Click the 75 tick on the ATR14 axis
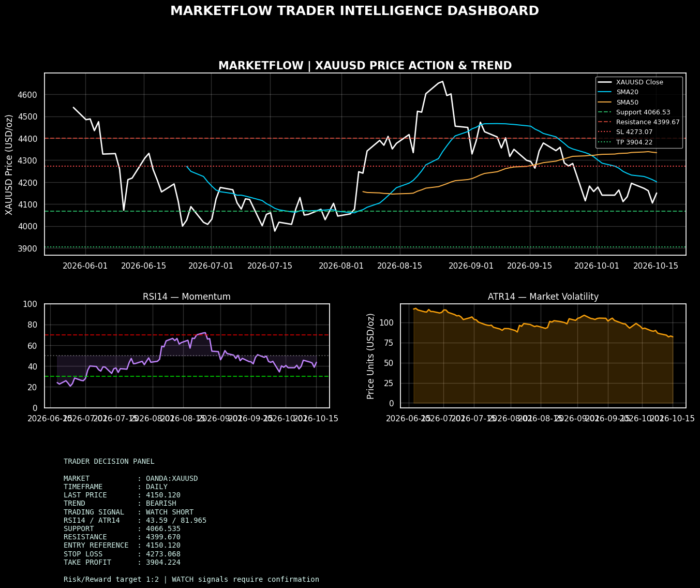 coord(390,342)
